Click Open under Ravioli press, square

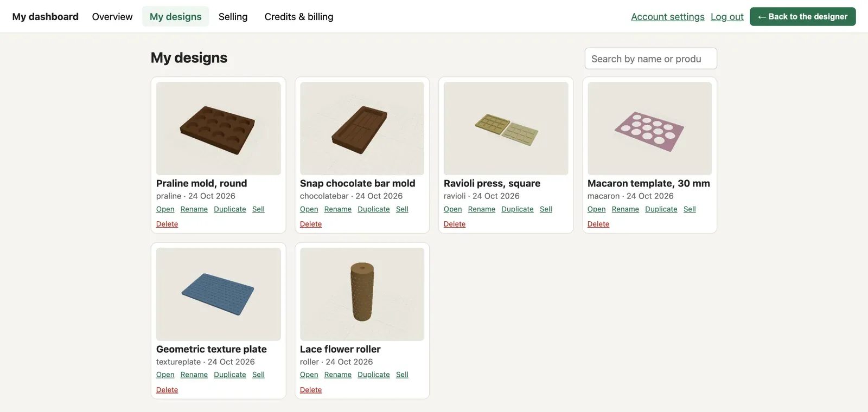(453, 209)
